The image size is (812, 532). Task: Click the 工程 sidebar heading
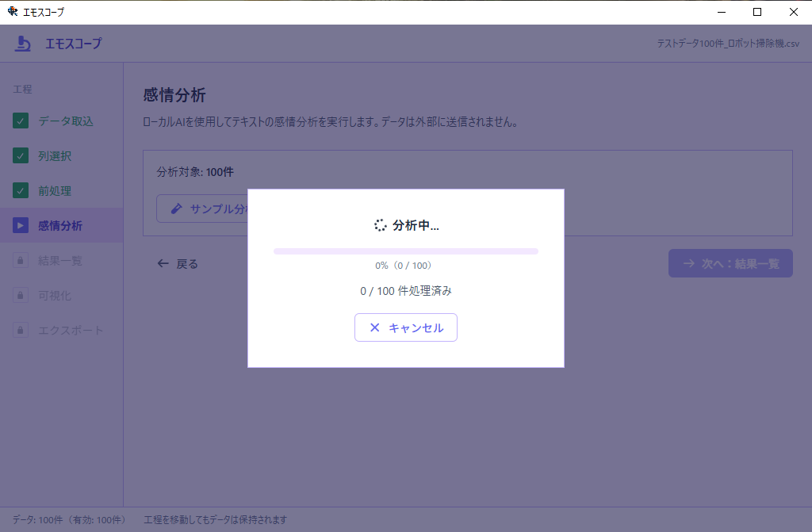[x=22, y=89]
